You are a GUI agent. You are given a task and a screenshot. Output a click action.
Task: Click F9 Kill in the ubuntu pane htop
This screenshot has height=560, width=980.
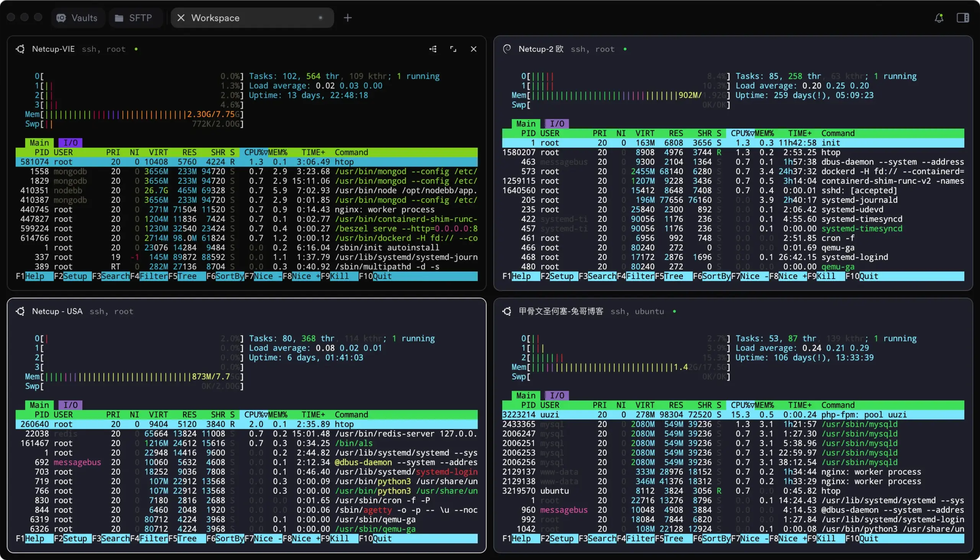click(x=825, y=539)
